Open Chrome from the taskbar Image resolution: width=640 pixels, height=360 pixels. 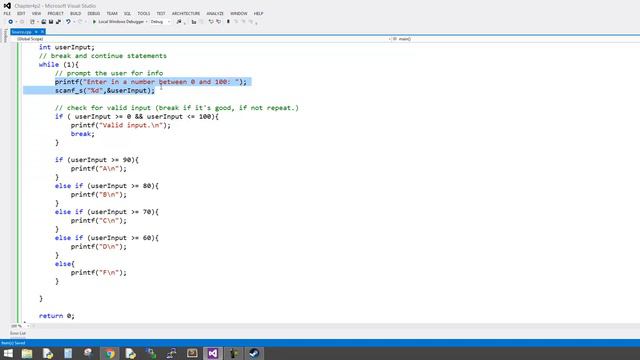coord(109,353)
